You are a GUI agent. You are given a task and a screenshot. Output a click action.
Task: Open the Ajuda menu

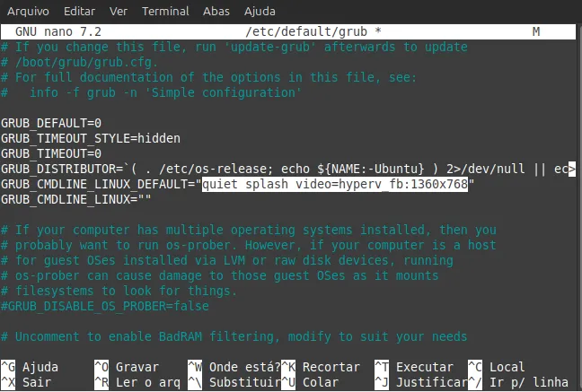pos(260,12)
